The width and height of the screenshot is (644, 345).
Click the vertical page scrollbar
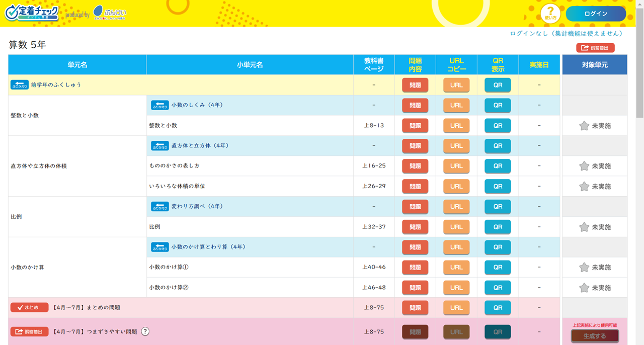[639, 75]
